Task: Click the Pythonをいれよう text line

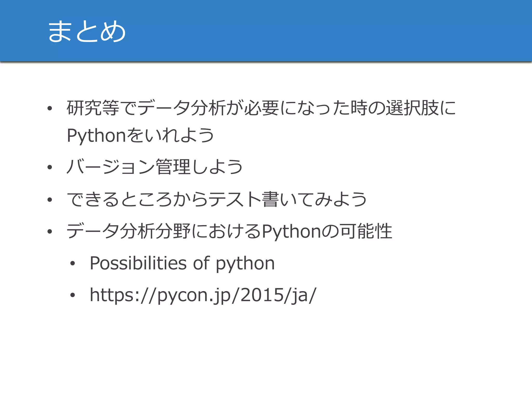Action: click(140, 135)
